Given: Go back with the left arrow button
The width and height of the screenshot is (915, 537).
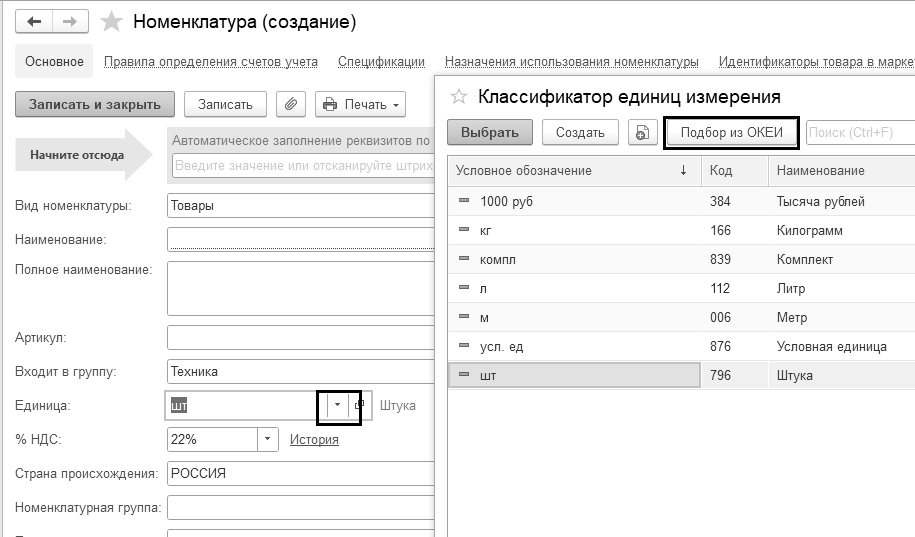Looking at the screenshot, I should click(x=34, y=22).
